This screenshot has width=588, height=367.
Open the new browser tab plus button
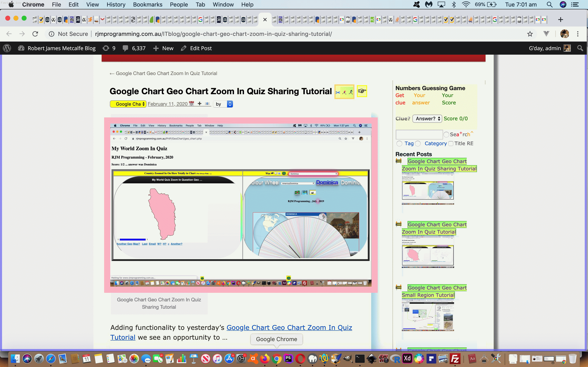click(x=561, y=20)
